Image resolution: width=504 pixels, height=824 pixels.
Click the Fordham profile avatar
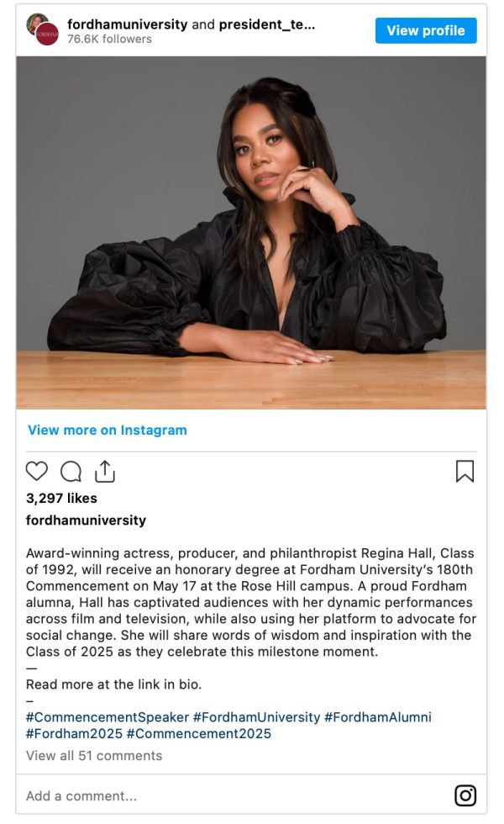[43, 30]
